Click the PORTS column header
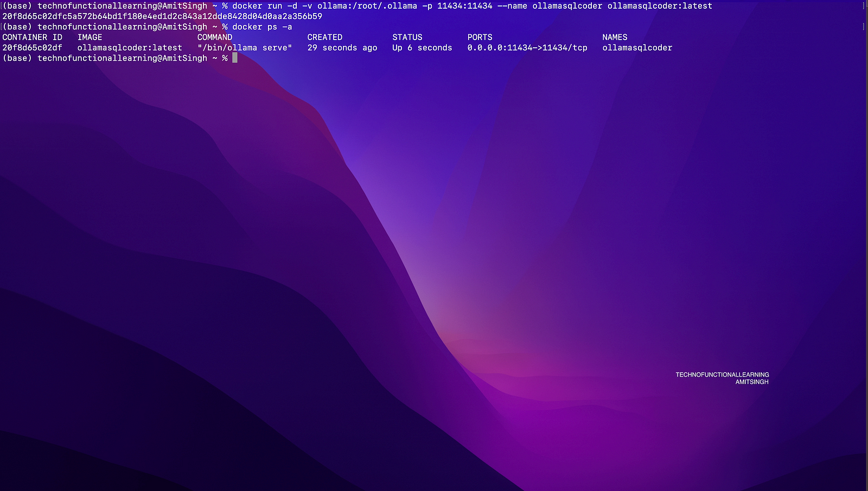The image size is (868, 491). tap(480, 37)
